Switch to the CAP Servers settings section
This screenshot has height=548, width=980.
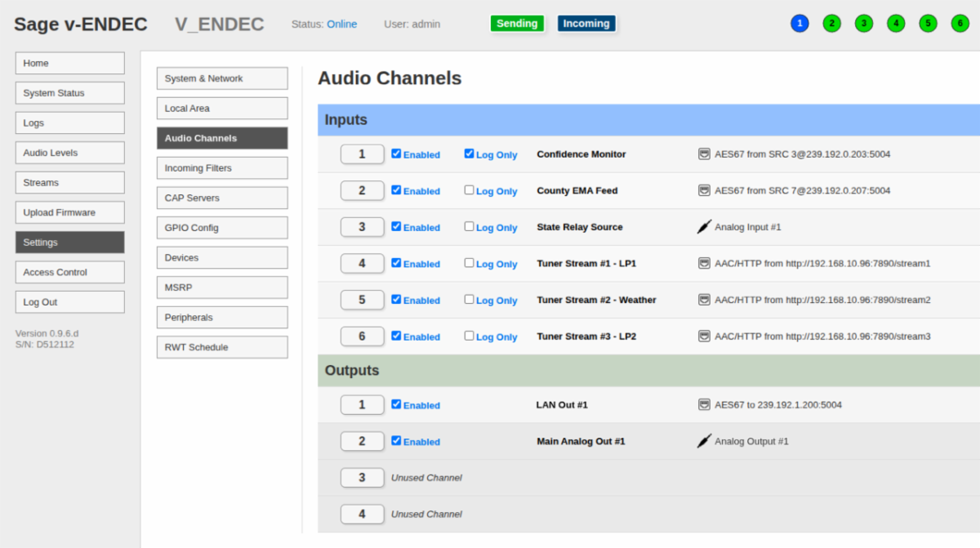(x=221, y=198)
